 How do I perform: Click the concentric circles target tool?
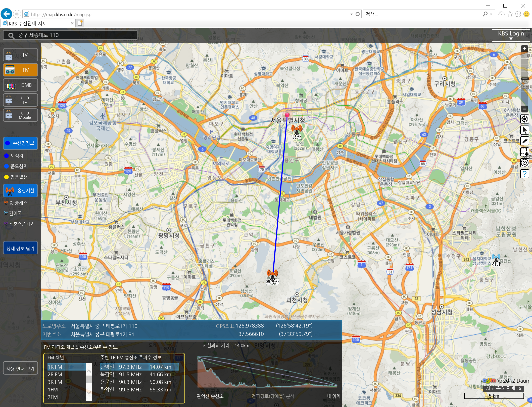click(x=524, y=163)
